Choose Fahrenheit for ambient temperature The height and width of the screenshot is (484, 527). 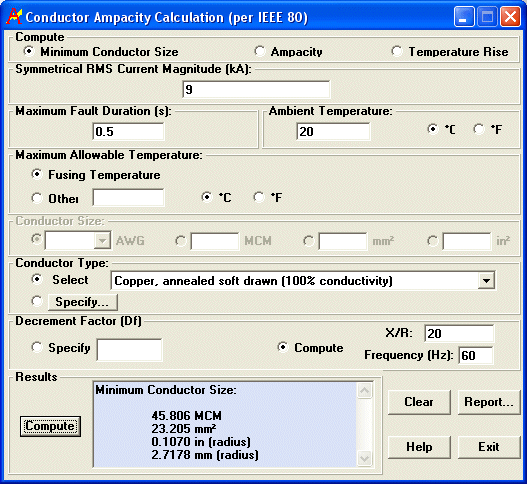click(479, 129)
